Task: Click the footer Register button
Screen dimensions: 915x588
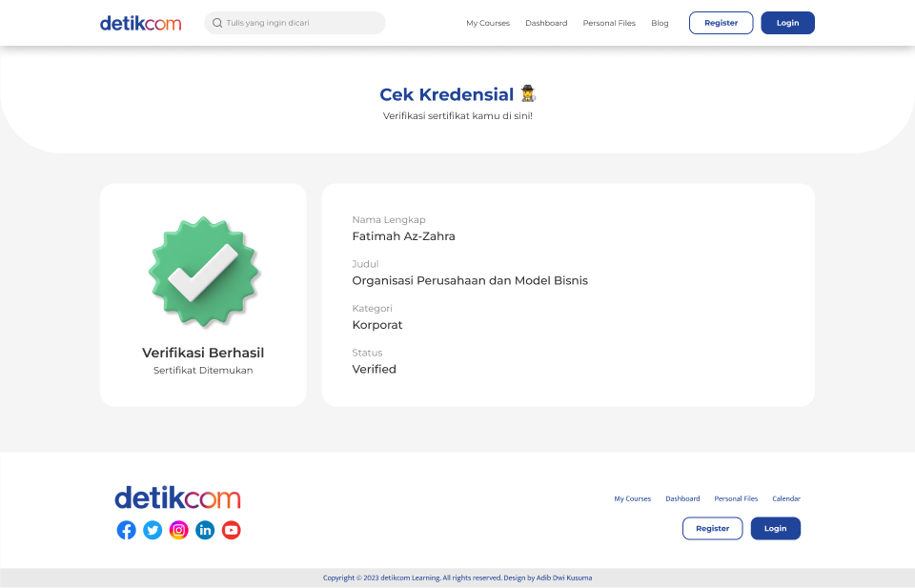Action: (712, 528)
